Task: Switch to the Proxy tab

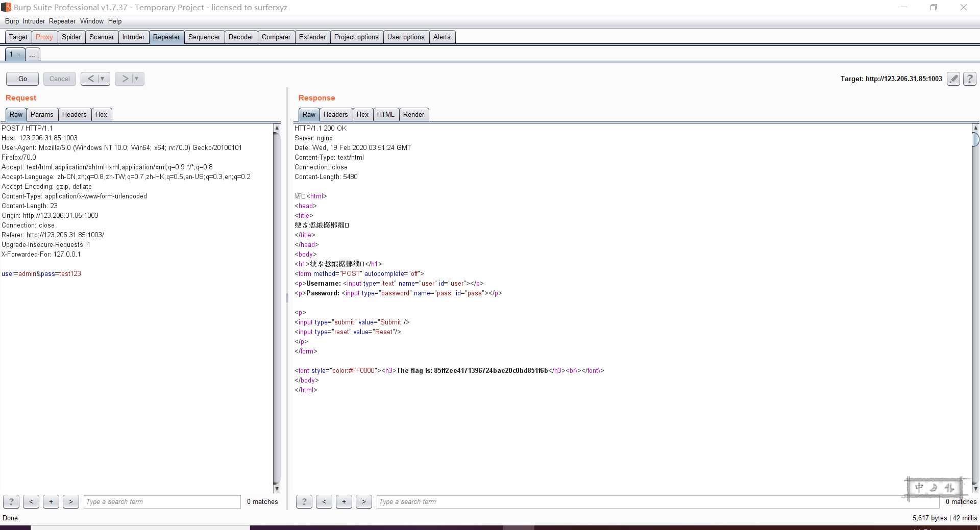Action: (x=44, y=37)
